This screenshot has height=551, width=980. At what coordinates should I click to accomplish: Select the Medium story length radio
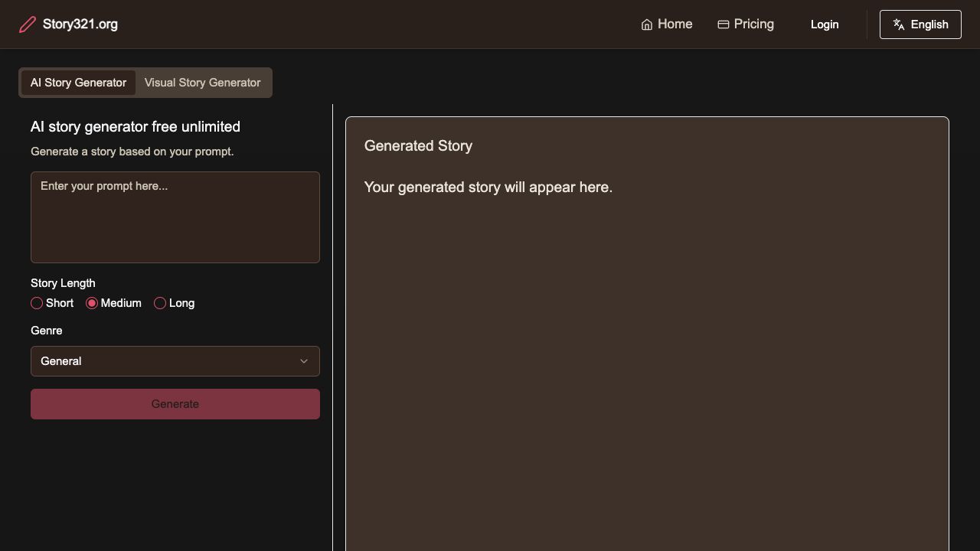point(92,303)
